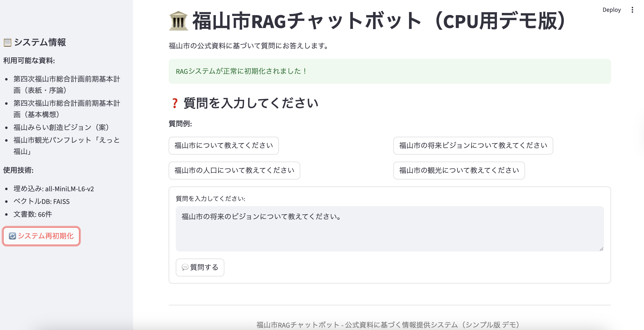Select example 福山市の観光について教えてください
Image resolution: width=644 pixels, height=330 pixels.
coord(459,170)
